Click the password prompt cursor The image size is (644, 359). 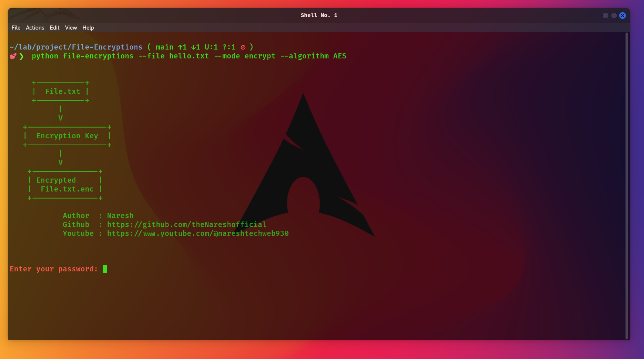tap(105, 269)
